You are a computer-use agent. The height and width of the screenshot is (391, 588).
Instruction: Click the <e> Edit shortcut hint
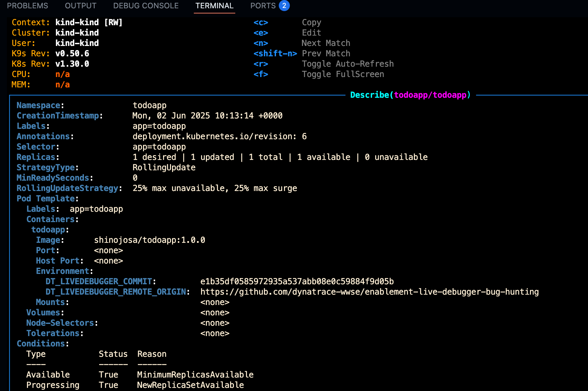point(261,33)
